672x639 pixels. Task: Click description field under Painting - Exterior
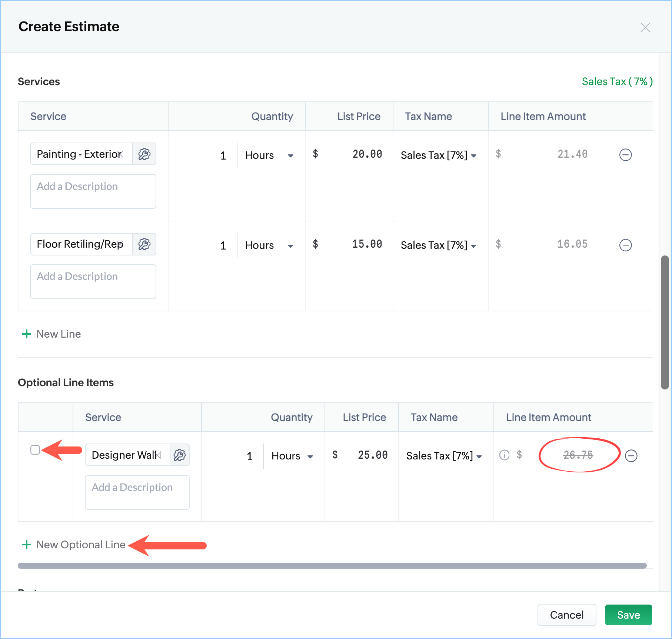coord(93,191)
